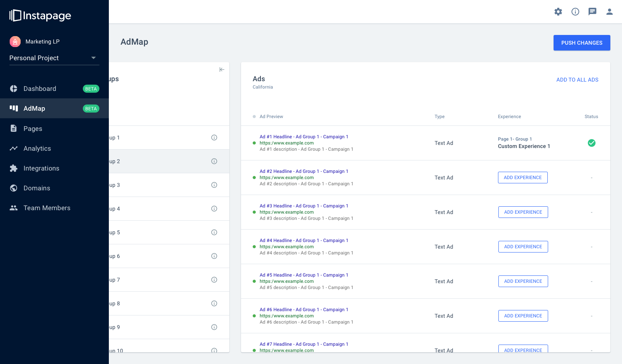Click the green status checkmark for Ad #1
The width and height of the screenshot is (622, 364).
[x=592, y=143]
